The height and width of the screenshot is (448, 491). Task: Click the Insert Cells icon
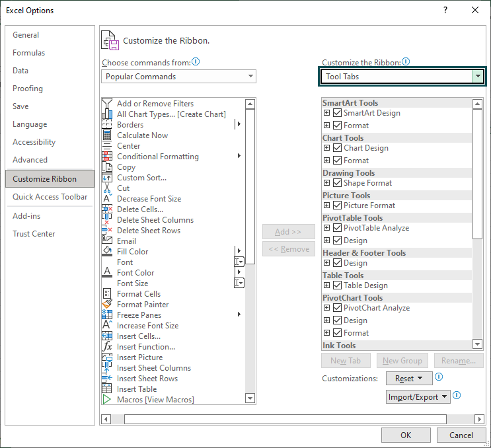[107, 336]
